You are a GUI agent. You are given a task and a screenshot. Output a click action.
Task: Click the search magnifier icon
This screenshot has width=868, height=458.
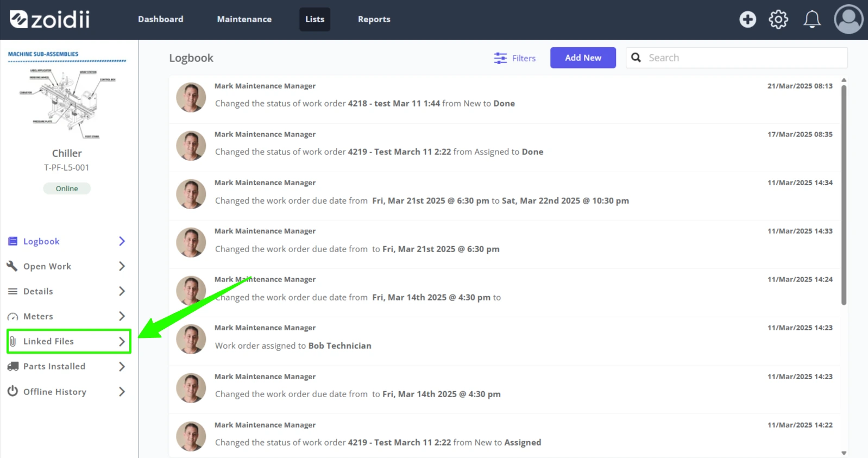coord(636,58)
